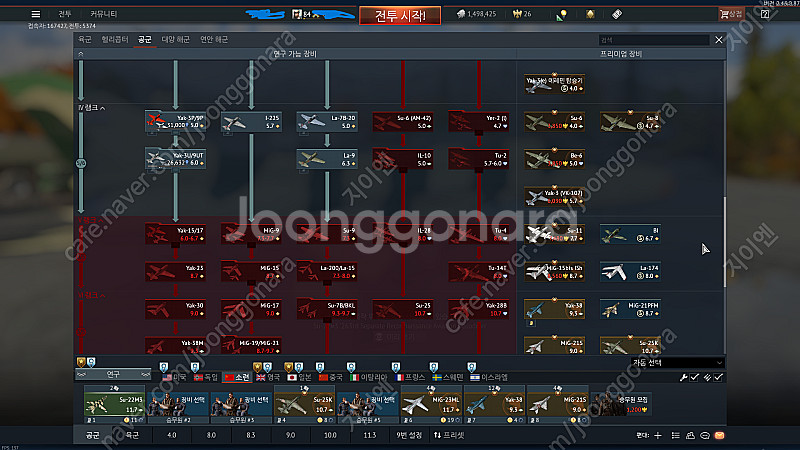The image size is (800, 450).
Task: Add a squad member with plus icon
Action: [x=658, y=435]
